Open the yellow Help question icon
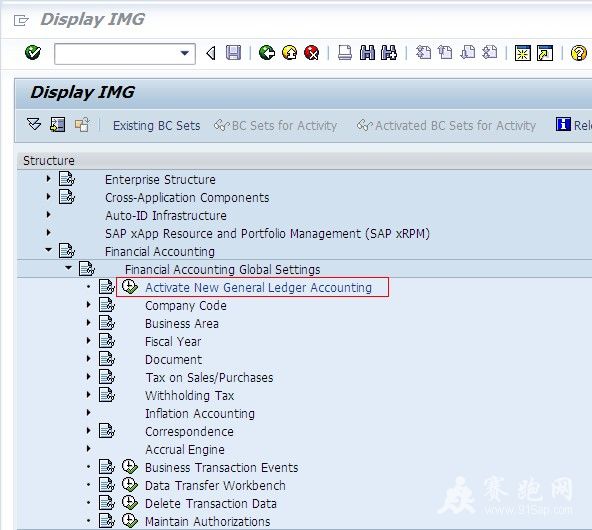The width and height of the screenshot is (592, 530). point(579,53)
